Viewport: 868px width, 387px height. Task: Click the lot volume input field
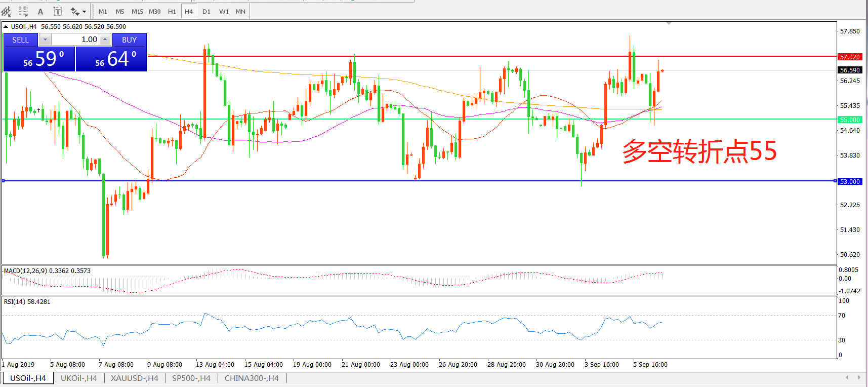[75, 40]
